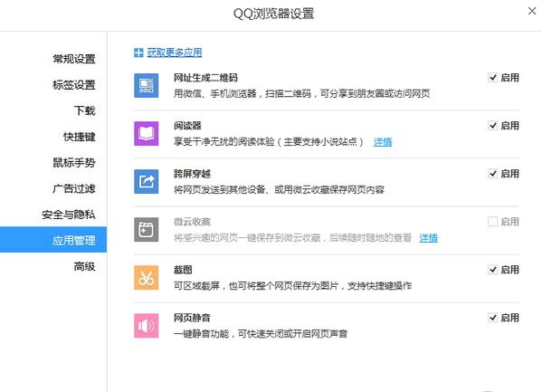The image size is (542, 392).
Task: Click the orange scissors screenshot icon
Action: (x=147, y=278)
